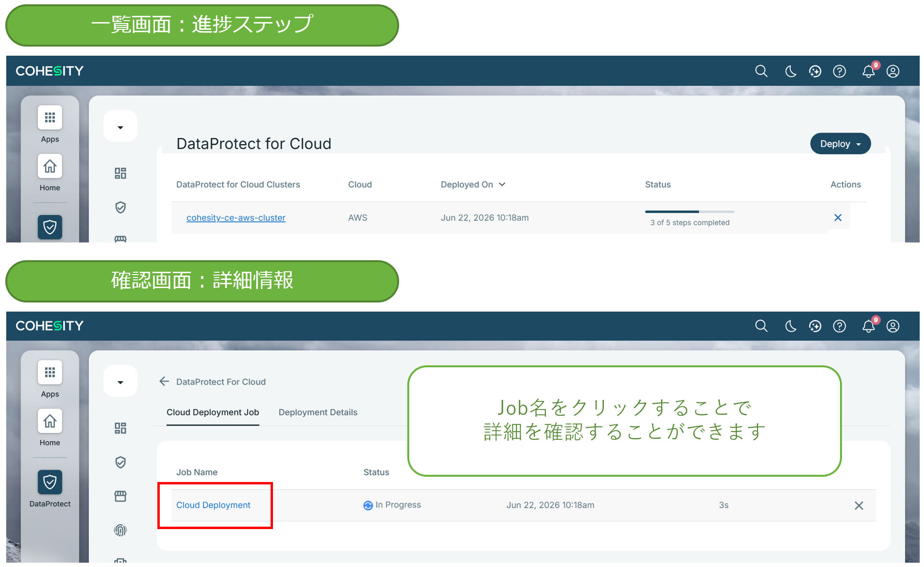Open the shield check icon in the top inner nav
This screenshot has width=924, height=567.
pos(120,207)
